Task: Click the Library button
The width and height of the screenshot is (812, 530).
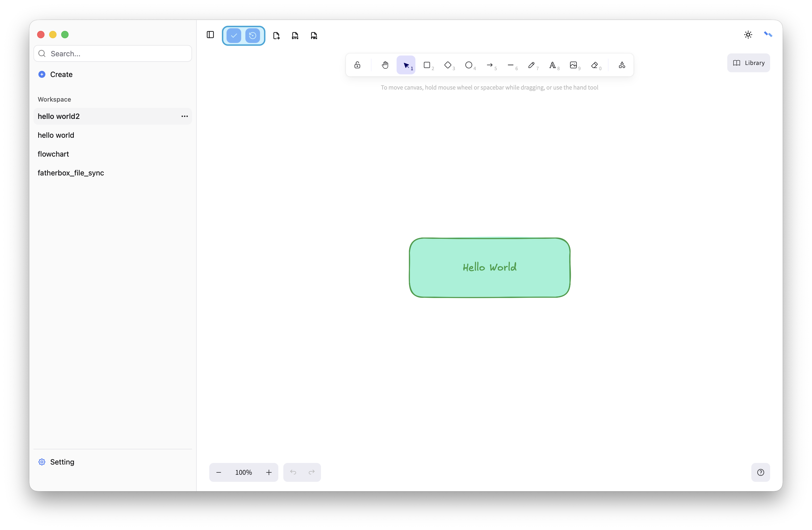Action: click(x=748, y=63)
